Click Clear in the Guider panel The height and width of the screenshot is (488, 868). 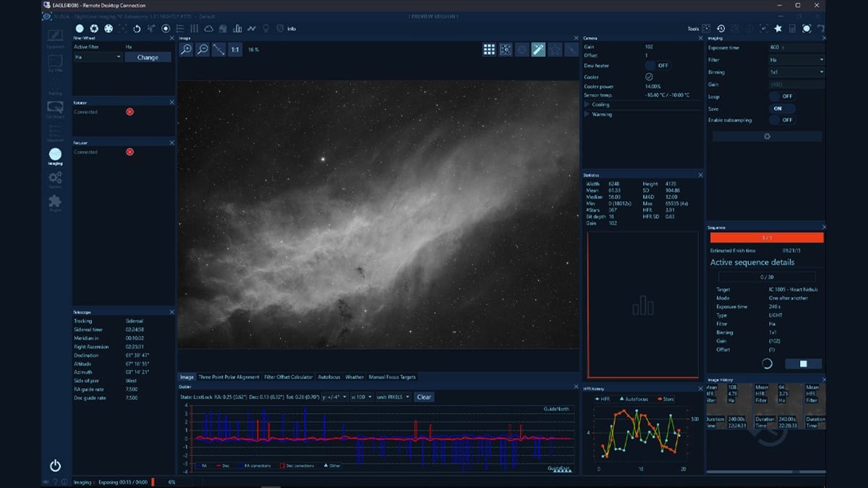pyautogui.click(x=424, y=397)
